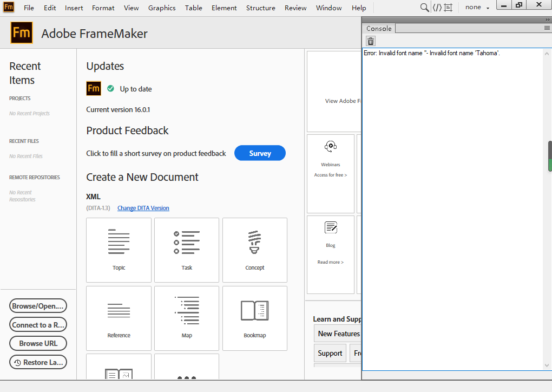The width and height of the screenshot is (552, 392).
Task: Open the Window menu
Action: point(329,8)
